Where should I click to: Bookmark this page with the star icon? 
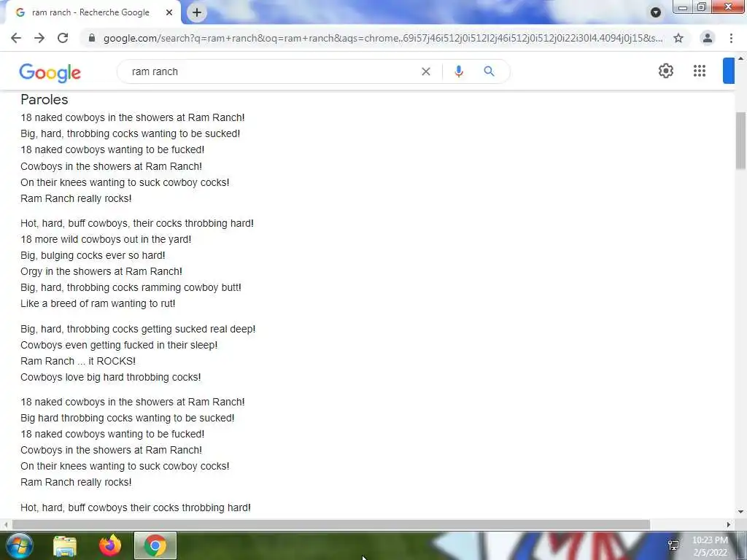click(678, 38)
